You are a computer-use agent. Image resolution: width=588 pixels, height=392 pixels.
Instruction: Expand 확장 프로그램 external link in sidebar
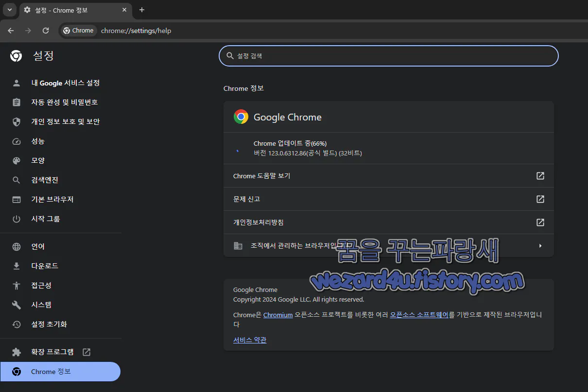[x=86, y=352]
